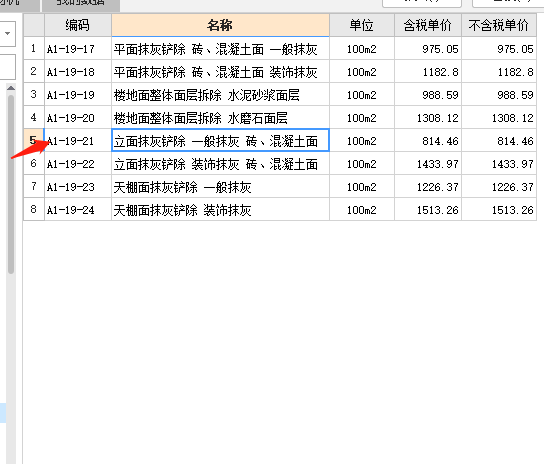Click the 单位 column header
The image size is (544, 464).
pos(362,25)
